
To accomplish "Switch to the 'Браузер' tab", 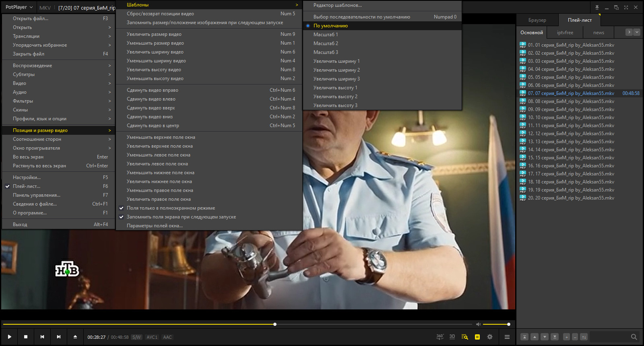I will pyautogui.click(x=537, y=20).
